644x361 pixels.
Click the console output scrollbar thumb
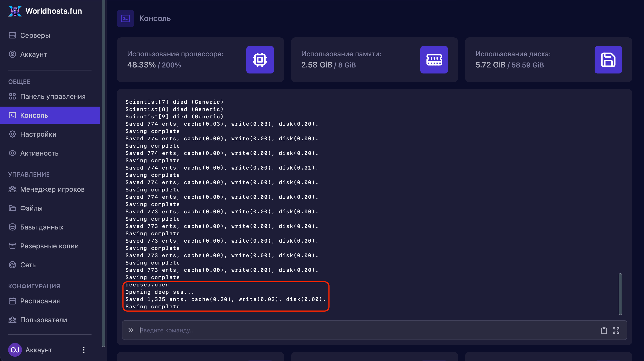click(x=620, y=294)
